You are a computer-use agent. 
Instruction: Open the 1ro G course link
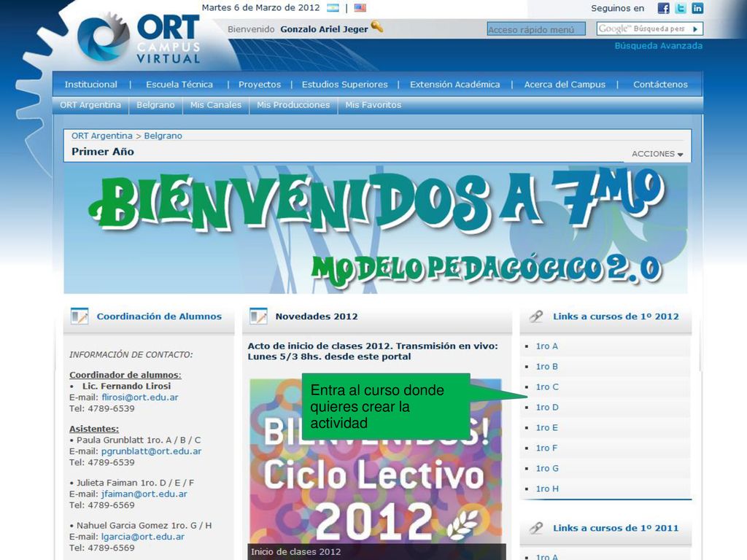pyautogui.click(x=547, y=469)
